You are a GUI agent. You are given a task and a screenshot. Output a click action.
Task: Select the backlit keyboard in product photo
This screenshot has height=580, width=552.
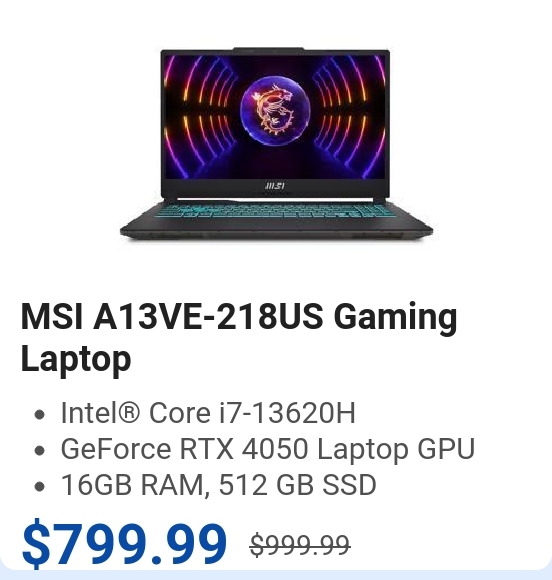[x=276, y=210]
